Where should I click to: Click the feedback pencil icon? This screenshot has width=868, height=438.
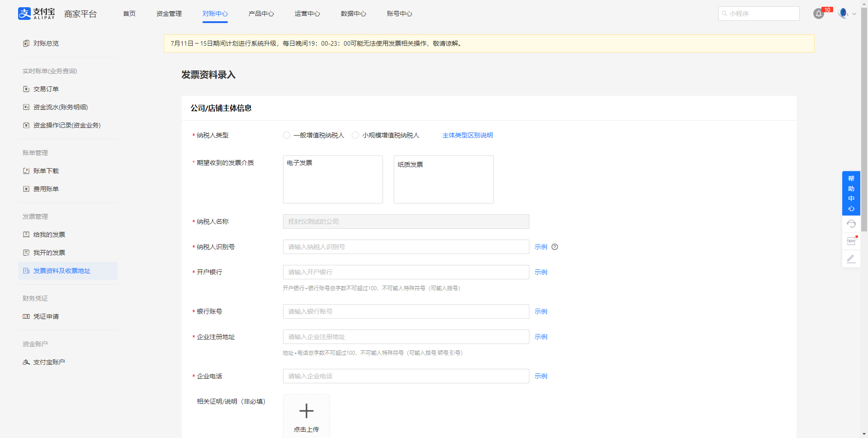(x=851, y=259)
